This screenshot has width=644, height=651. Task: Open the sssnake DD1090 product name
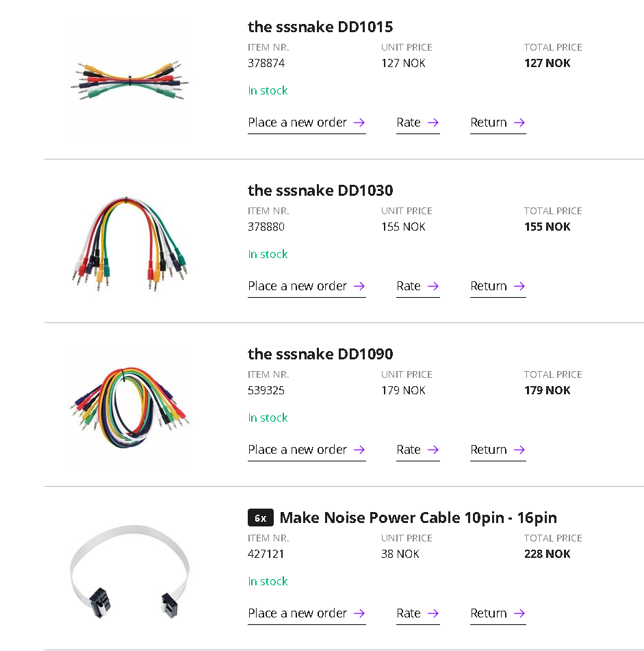tap(320, 354)
